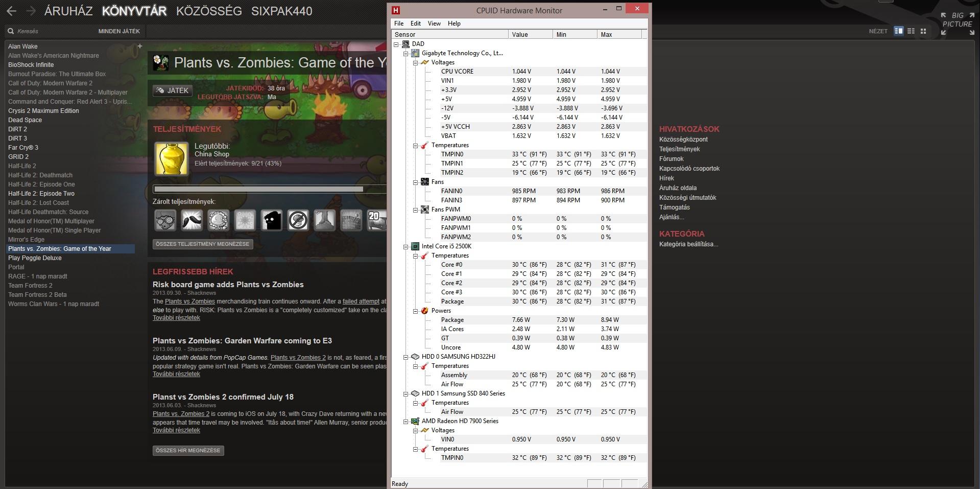
Task: Click the Fans icon under Gigabyte
Action: click(x=424, y=182)
